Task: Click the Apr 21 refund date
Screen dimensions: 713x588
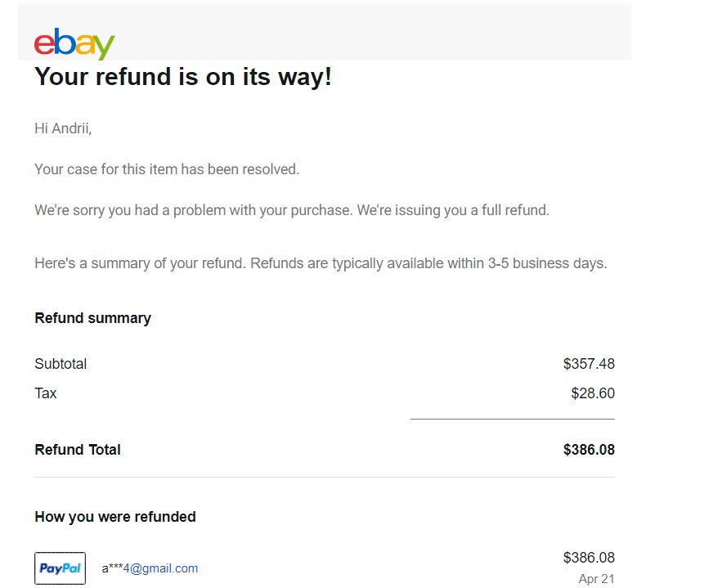Action: pyautogui.click(x=596, y=579)
